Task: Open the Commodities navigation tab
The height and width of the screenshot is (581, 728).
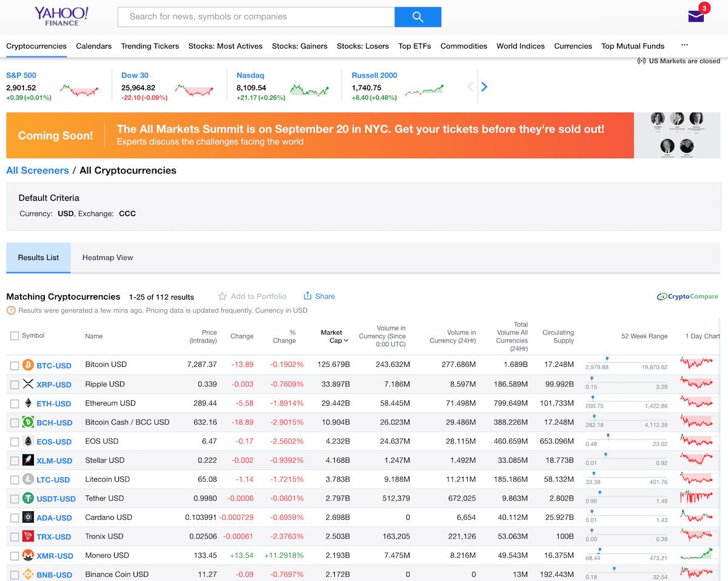Action: 463,46
